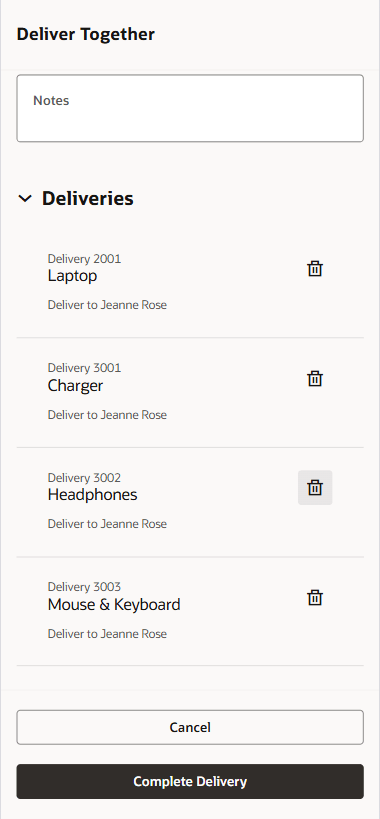
Task: Delete the Laptop delivery with trash icon
Action: [x=315, y=269]
